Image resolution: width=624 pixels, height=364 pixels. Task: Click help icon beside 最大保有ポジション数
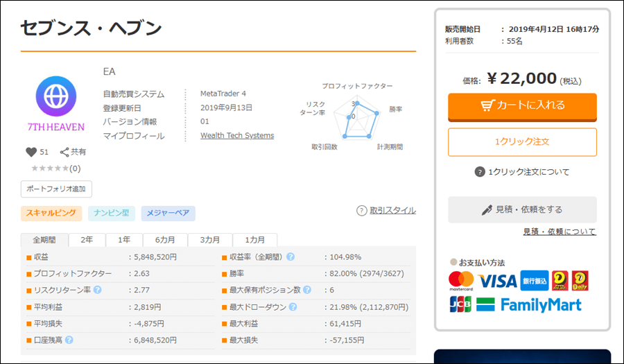click(x=307, y=290)
